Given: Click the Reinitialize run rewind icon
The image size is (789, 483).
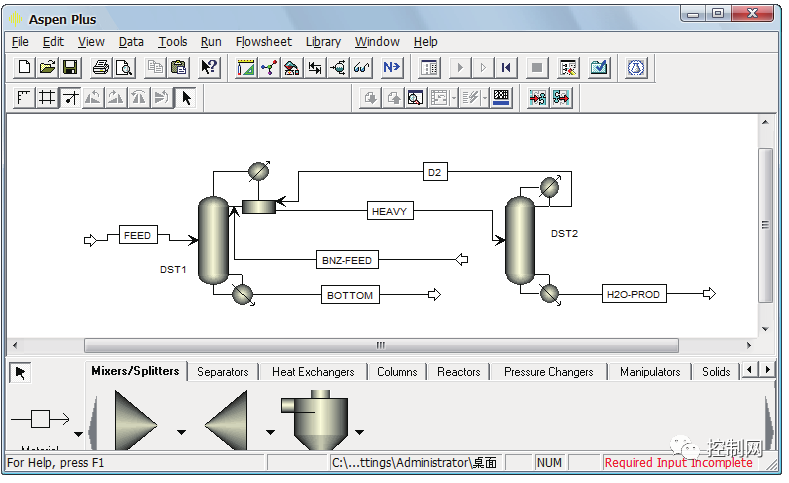Looking at the screenshot, I should click(x=507, y=68).
